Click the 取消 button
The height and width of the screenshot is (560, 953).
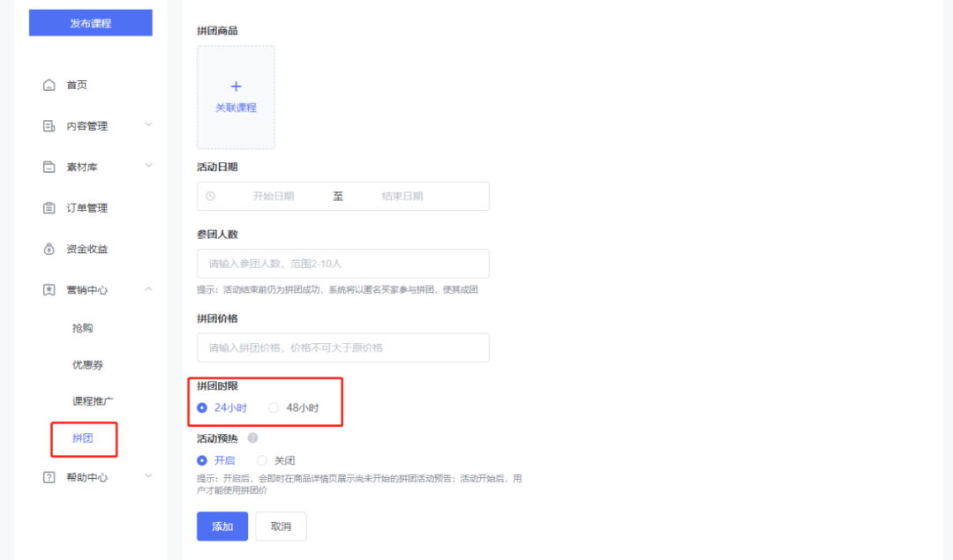(281, 526)
